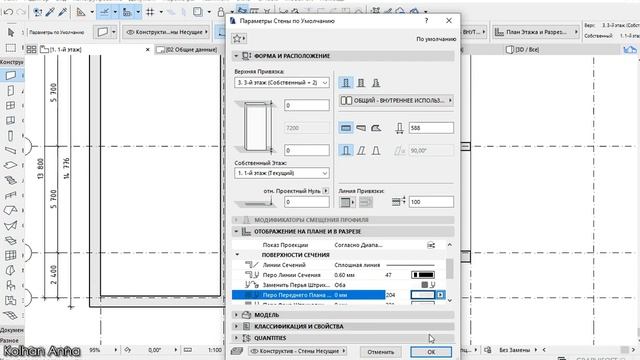
Task: Toggle the snap guides toolbar icon
Action: tap(104, 12)
